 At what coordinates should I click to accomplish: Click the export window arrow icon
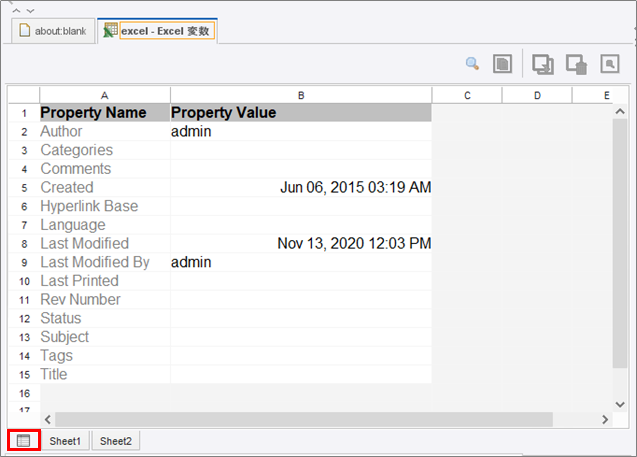pyautogui.click(x=543, y=64)
